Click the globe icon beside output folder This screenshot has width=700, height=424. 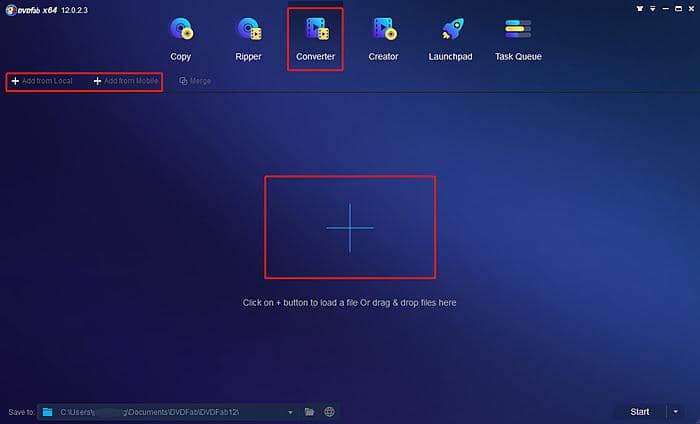pyautogui.click(x=329, y=412)
